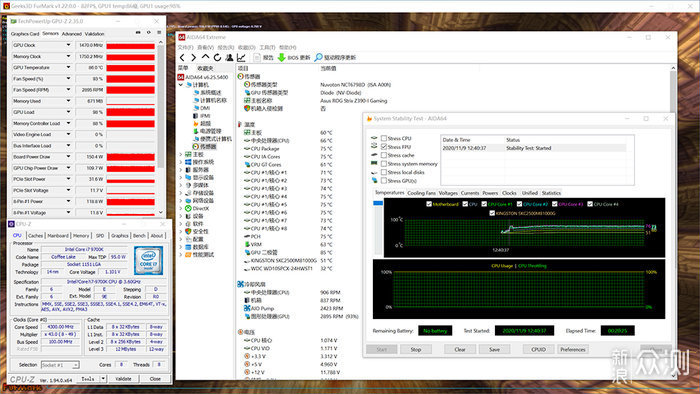Click the Core Speed value field

tap(60, 327)
